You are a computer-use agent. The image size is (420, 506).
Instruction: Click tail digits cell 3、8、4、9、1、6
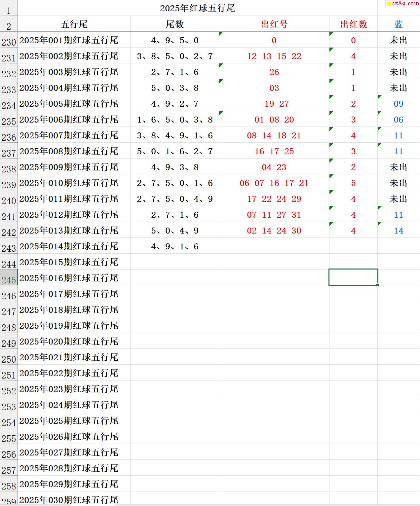tap(174, 135)
